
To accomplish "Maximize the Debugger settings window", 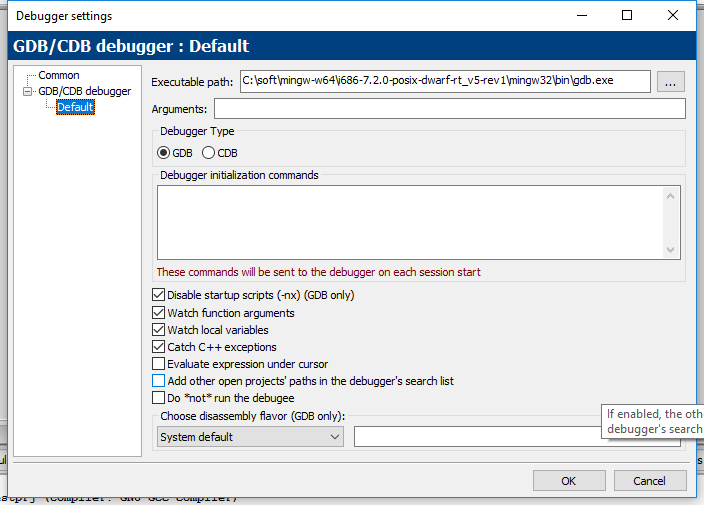I will (x=627, y=16).
